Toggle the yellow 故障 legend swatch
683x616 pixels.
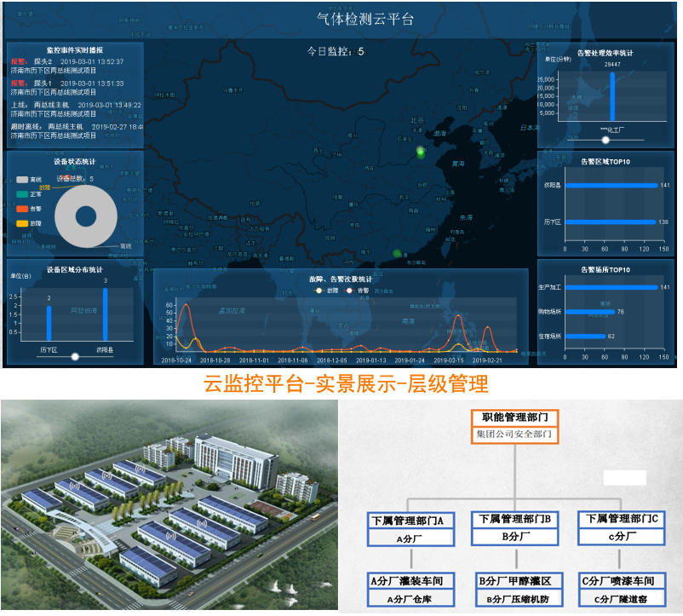pos(21,222)
